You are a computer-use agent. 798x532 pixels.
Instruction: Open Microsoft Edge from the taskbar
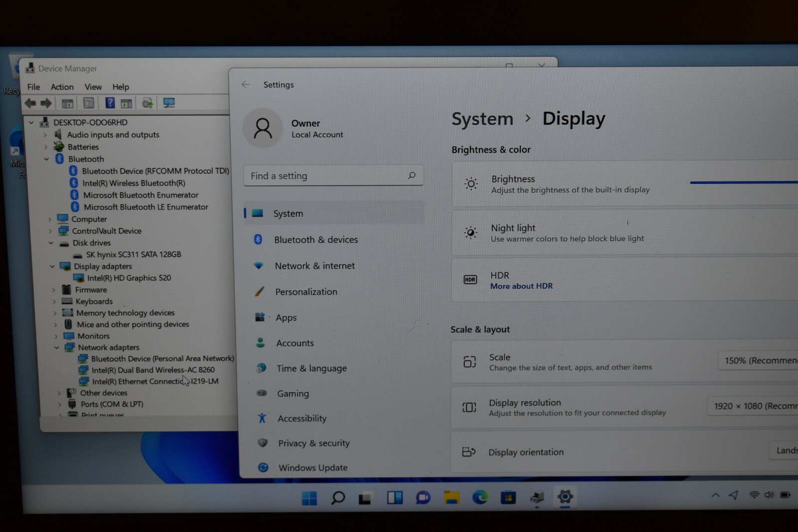480,497
